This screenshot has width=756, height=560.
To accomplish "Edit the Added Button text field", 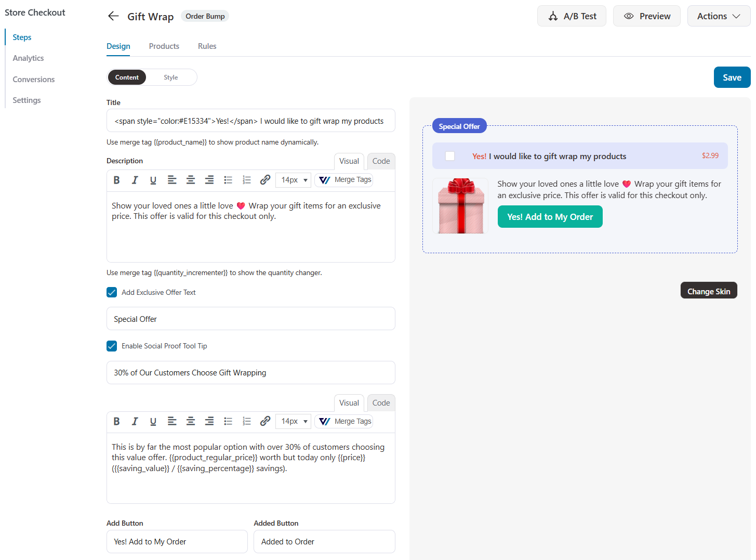I will [x=325, y=542].
